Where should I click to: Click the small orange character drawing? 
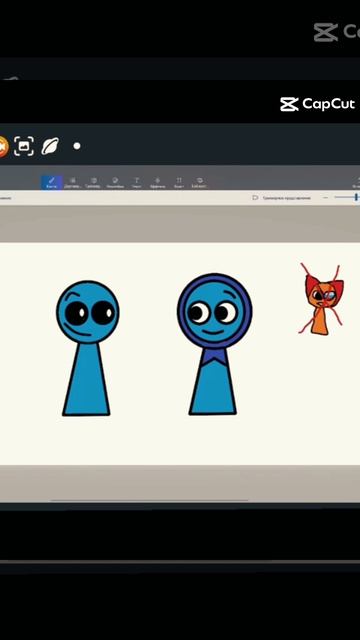coord(322,300)
